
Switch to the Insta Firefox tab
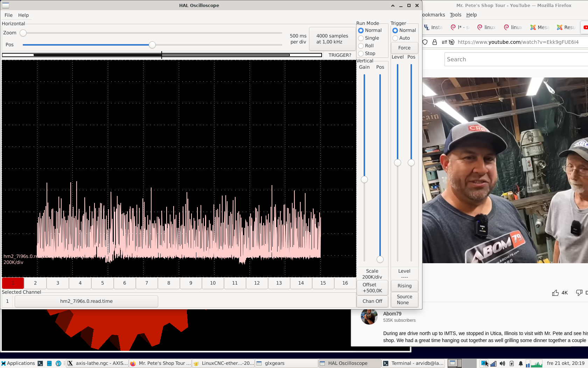pos(433,27)
